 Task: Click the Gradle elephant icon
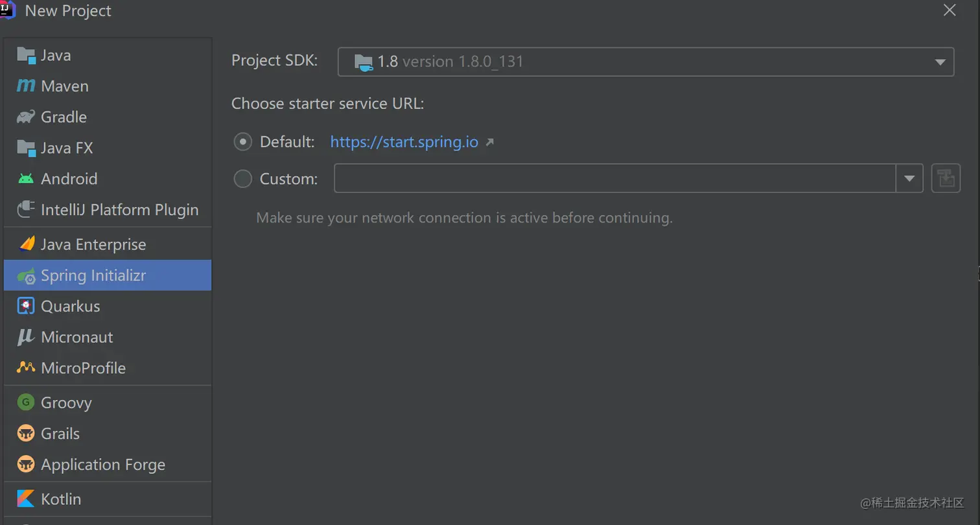click(26, 117)
